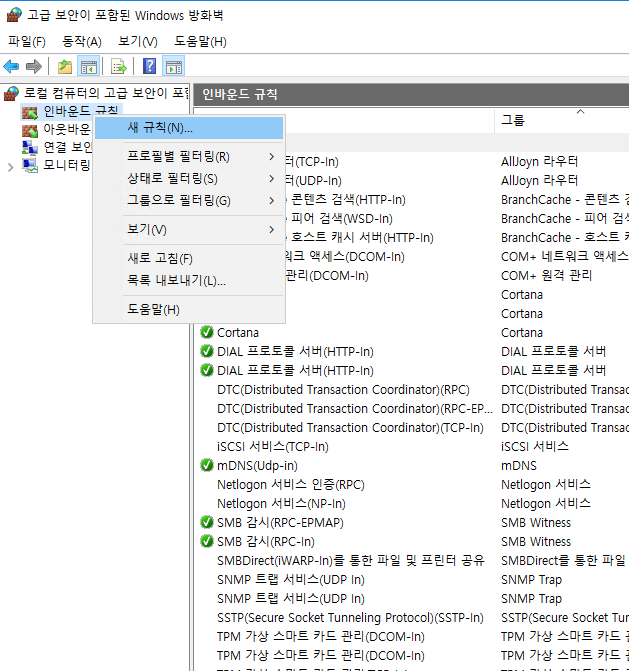Screen dimensions: 629x671
Task: Open 상태로 필터링(S) submenu
Action: [189, 178]
